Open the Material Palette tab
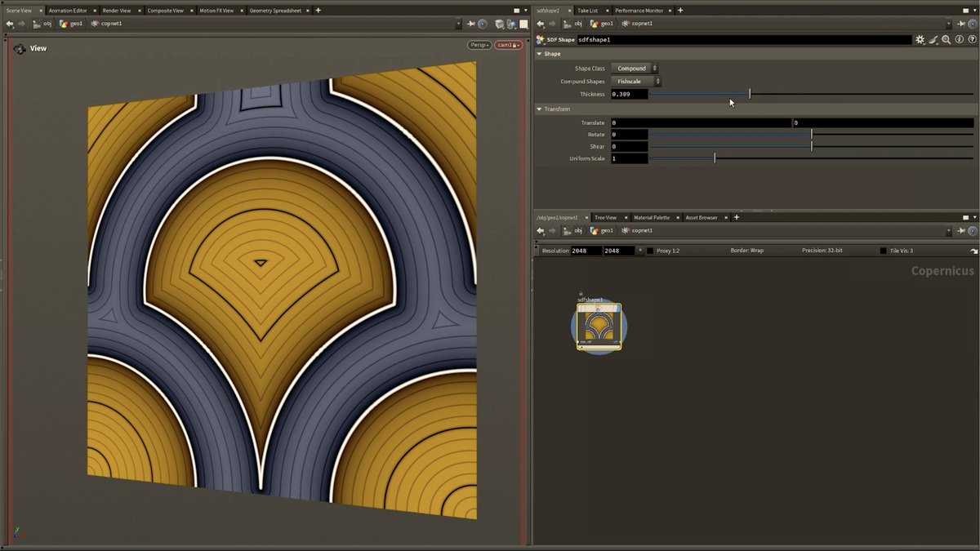The image size is (980, 551). [x=653, y=217]
